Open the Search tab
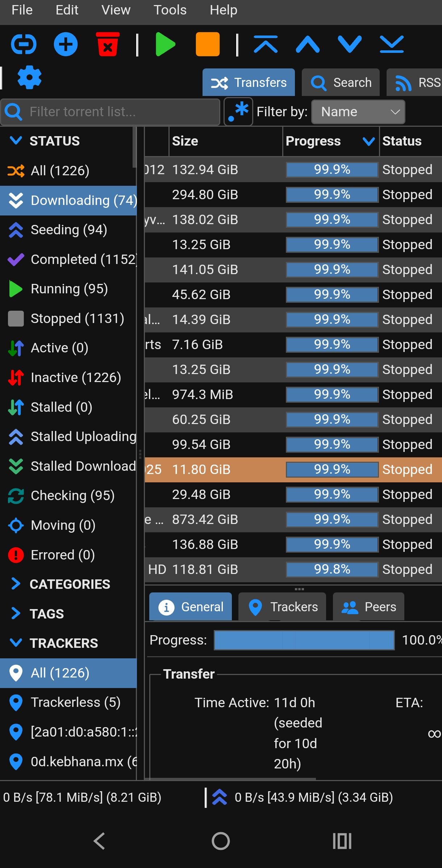The width and height of the screenshot is (442, 868). (341, 83)
